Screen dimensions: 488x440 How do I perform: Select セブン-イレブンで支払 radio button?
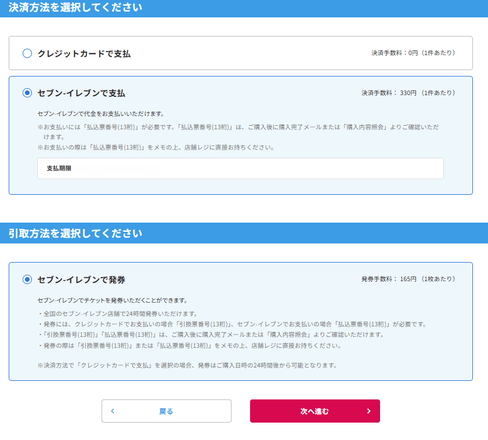pos(27,93)
